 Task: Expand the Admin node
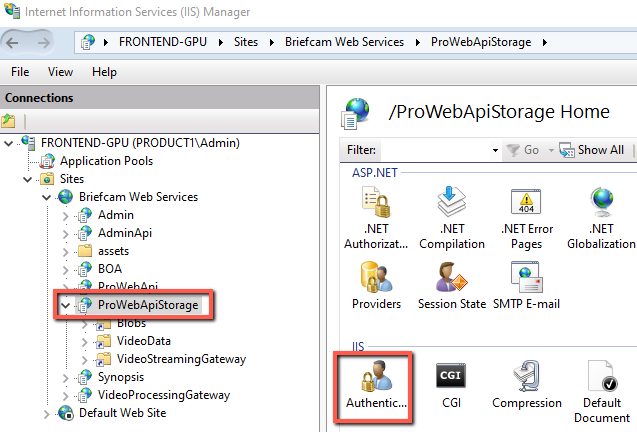tap(65, 215)
